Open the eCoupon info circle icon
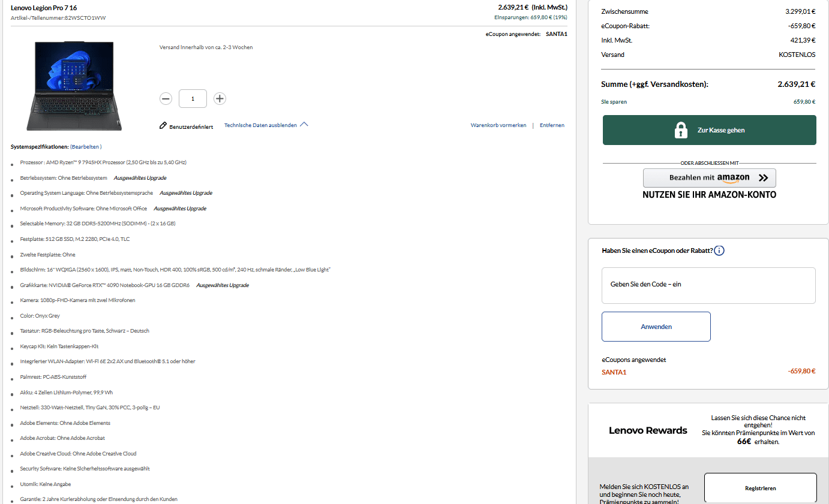The height and width of the screenshot is (504, 829). tap(719, 251)
